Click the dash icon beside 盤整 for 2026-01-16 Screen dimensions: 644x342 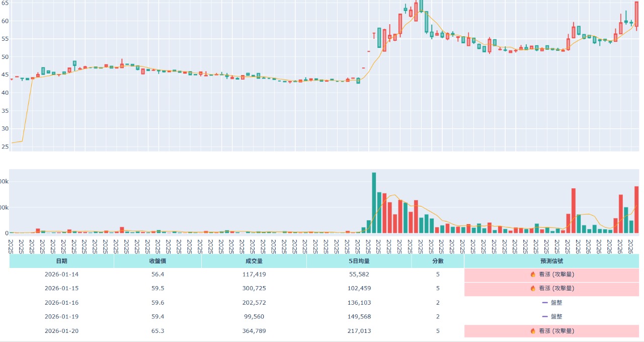pyautogui.click(x=545, y=303)
